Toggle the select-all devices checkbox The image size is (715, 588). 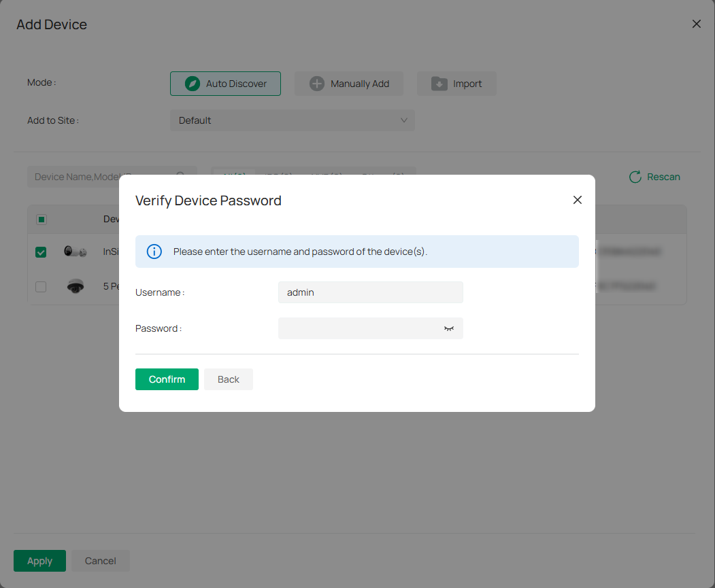point(41,220)
